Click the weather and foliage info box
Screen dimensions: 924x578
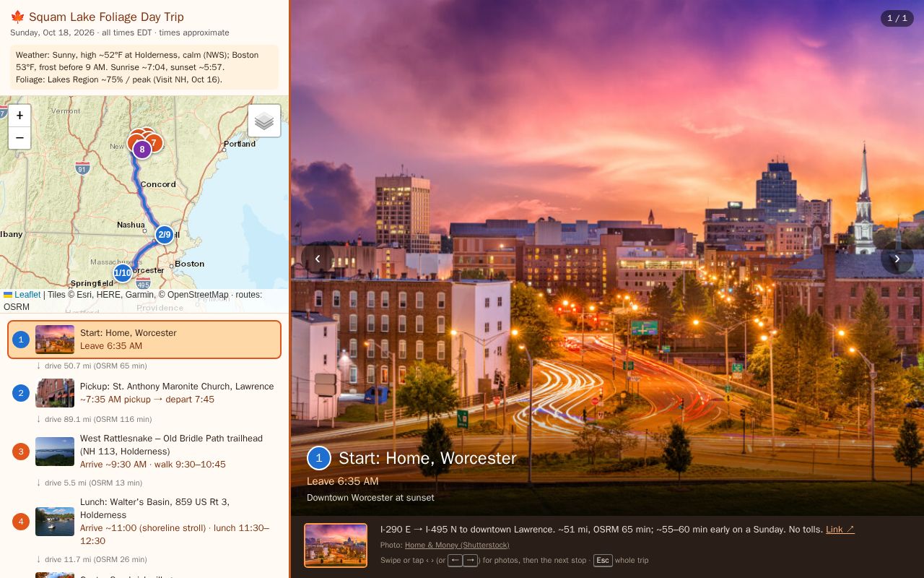tap(144, 67)
